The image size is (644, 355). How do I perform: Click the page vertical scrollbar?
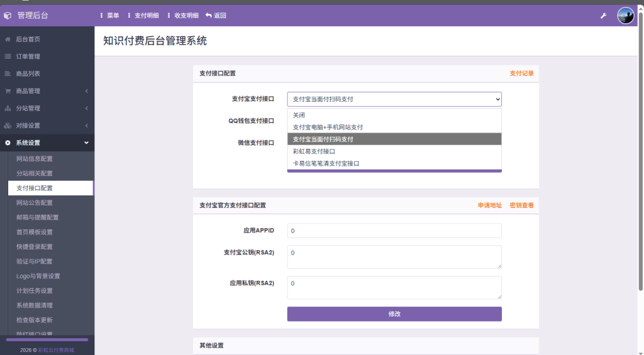(640, 152)
